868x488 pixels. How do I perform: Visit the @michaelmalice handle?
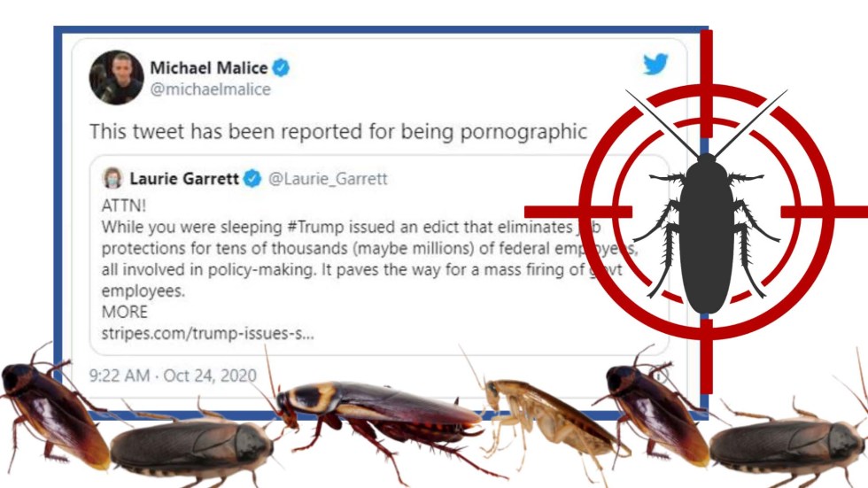(x=211, y=89)
